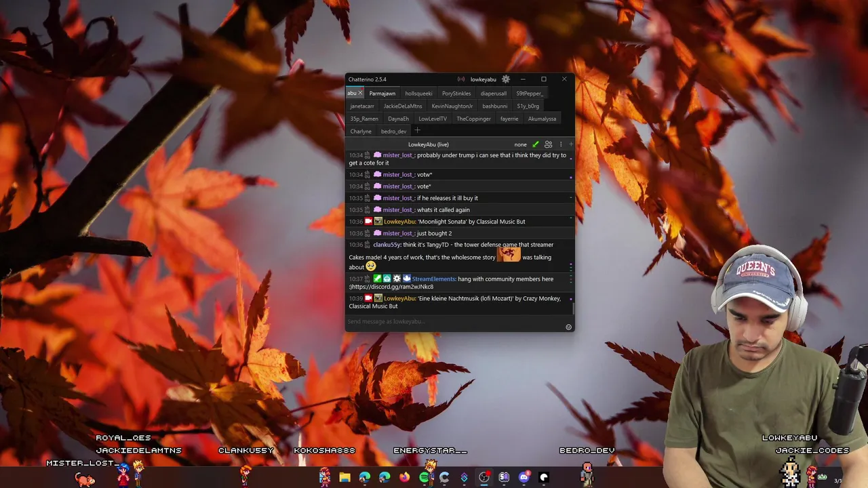Click the lowkeyabu account name button
This screenshot has width=868, height=488.
[484, 79]
